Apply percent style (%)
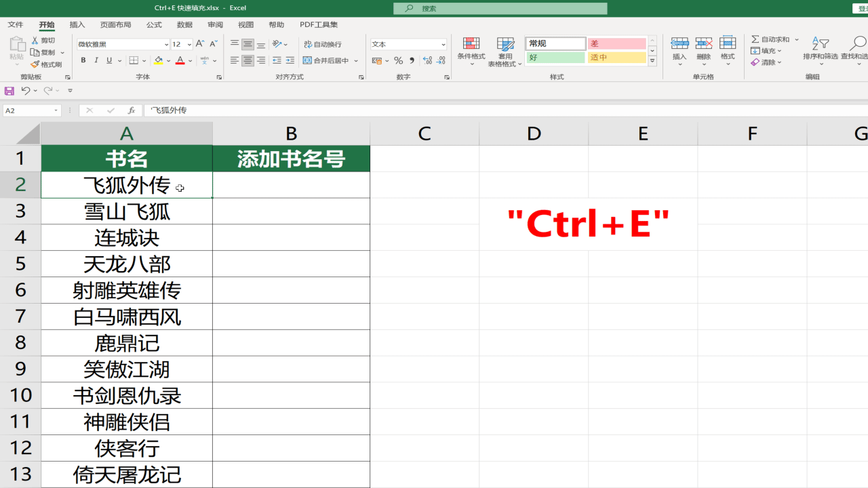The height and width of the screenshot is (488, 868). [398, 60]
